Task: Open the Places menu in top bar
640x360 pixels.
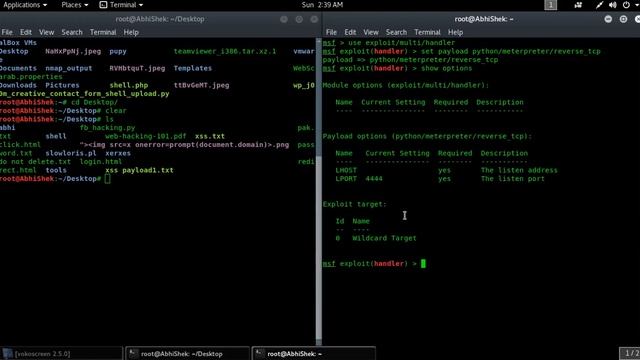Action: (x=75, y=5)
